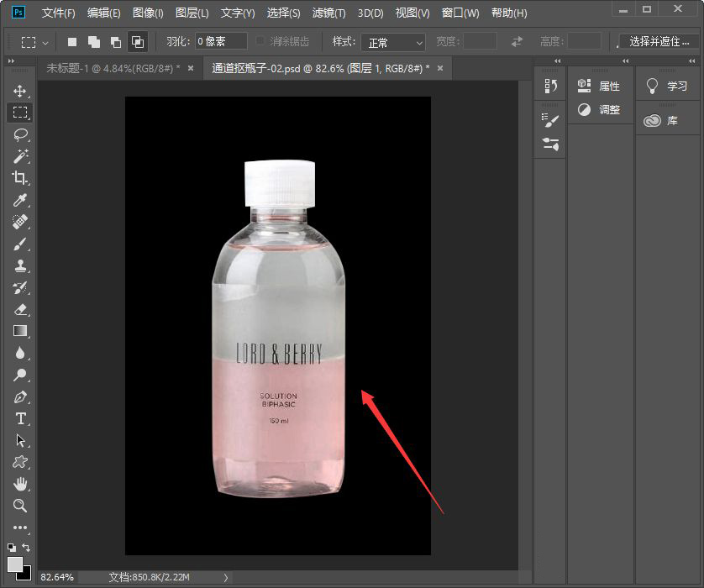The image size is (704, 588).
Task: Open the 调整 adjustments panel
Action: click(600, 109)
